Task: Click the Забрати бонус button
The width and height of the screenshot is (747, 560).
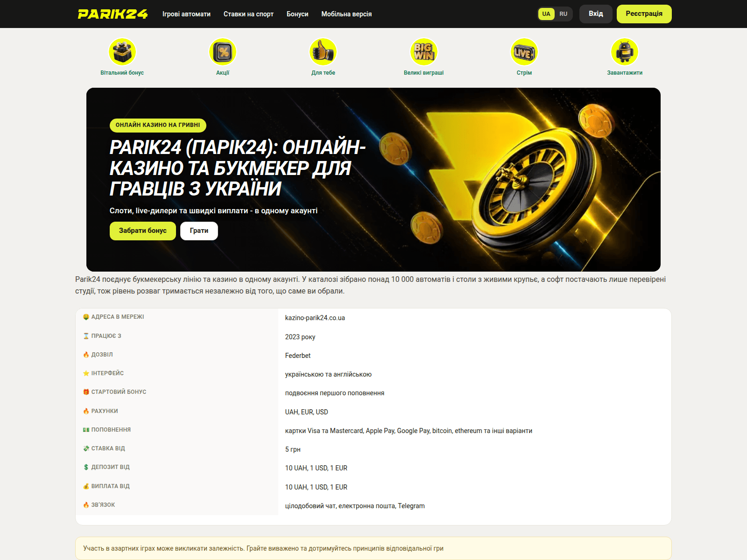Action: point(143,231)
